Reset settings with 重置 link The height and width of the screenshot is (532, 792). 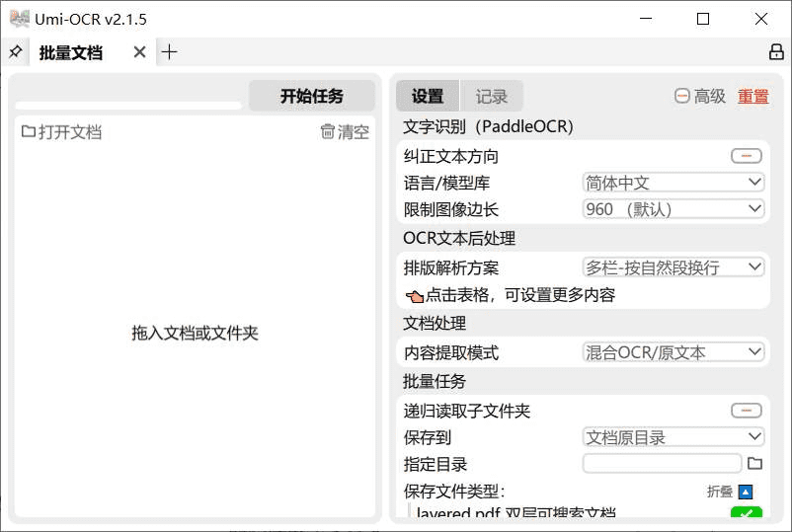(x=753, y=96)
